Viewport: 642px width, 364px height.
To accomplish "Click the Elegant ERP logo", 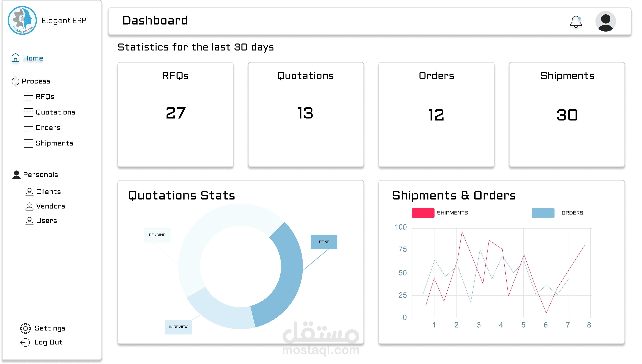I will pyautogui.click(x=22, y=20).
